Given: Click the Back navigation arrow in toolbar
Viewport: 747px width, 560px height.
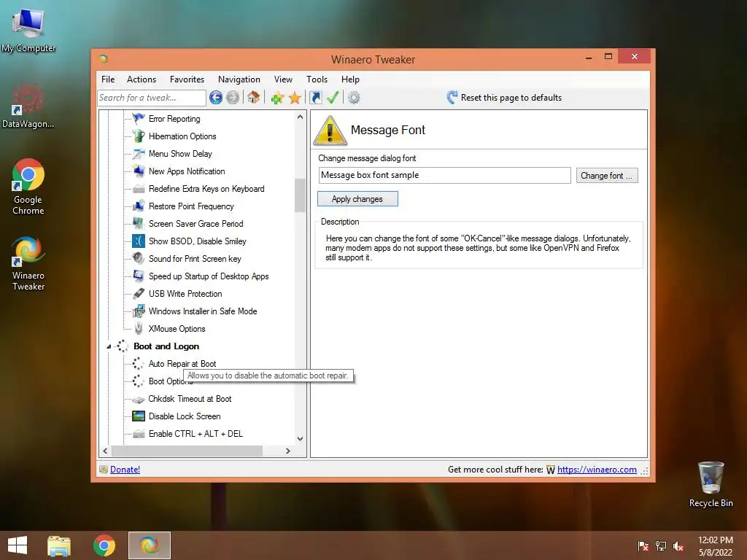Looking at the screenshot, I should click(216, 98).
